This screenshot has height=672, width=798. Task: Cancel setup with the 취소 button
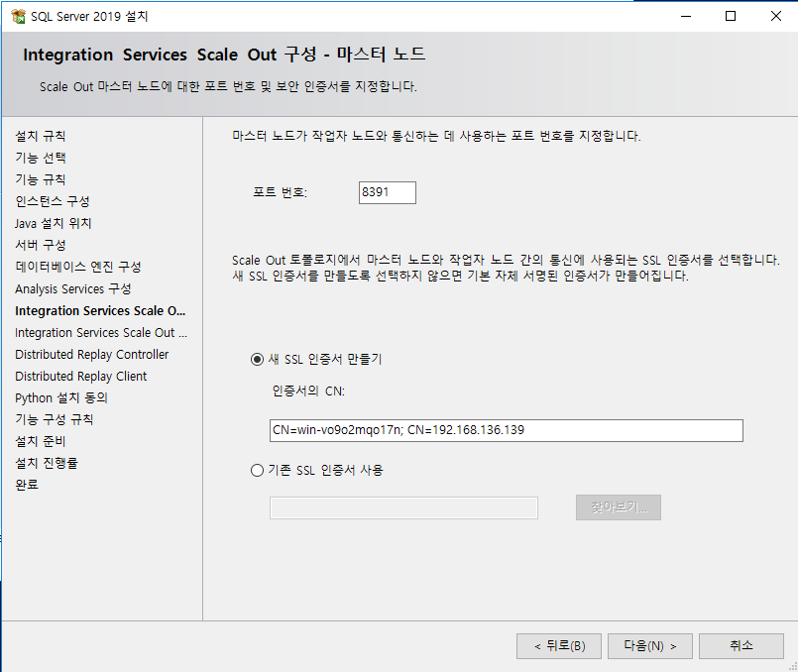pos(741,646)
